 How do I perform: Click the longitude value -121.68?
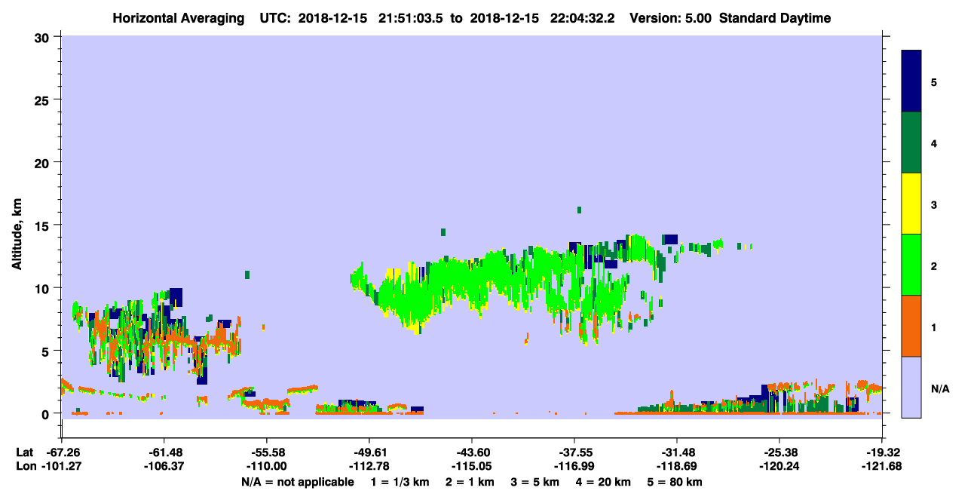[882, 466]
